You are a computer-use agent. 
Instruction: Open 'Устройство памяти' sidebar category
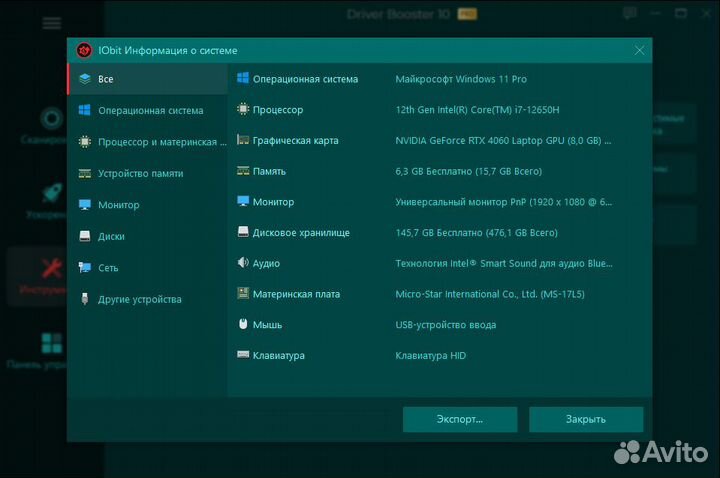click(148, 174)
